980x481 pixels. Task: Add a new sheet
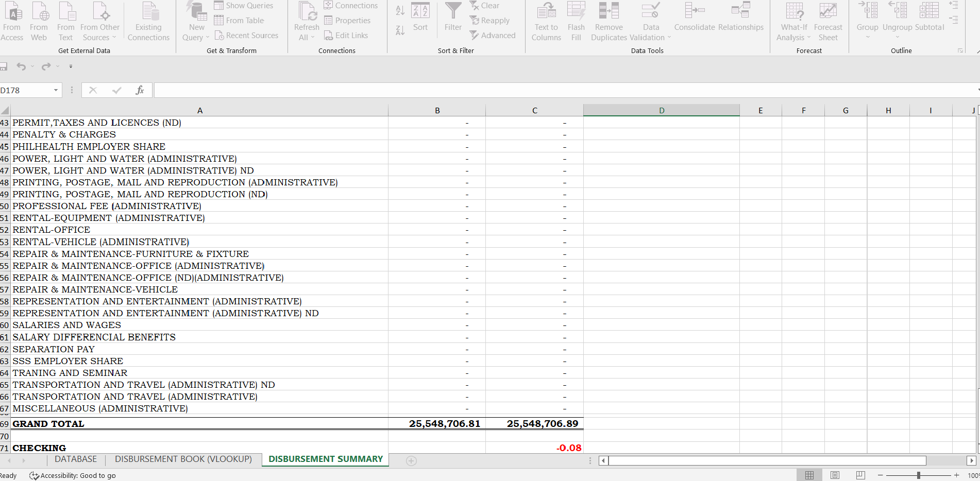[411, 461]
